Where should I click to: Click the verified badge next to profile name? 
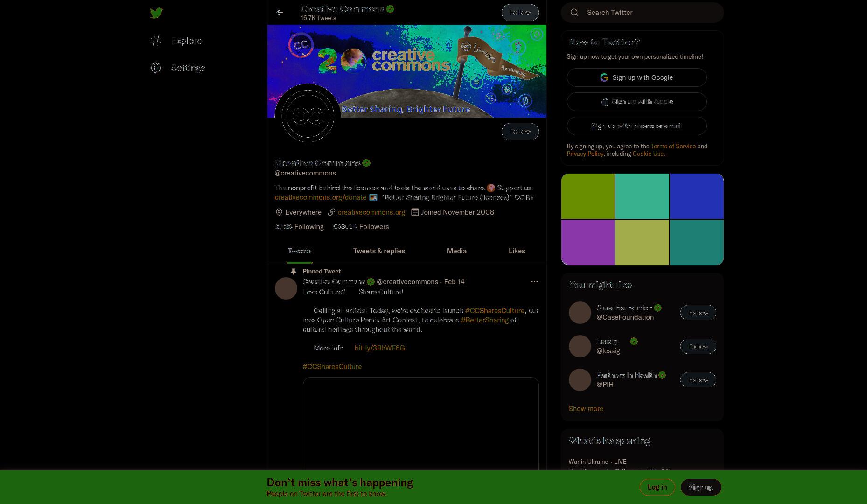click(x=366, y=163)
